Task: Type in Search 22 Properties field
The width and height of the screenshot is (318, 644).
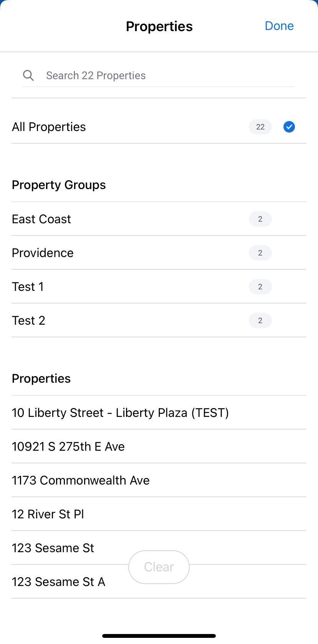Action: (169, 75)
